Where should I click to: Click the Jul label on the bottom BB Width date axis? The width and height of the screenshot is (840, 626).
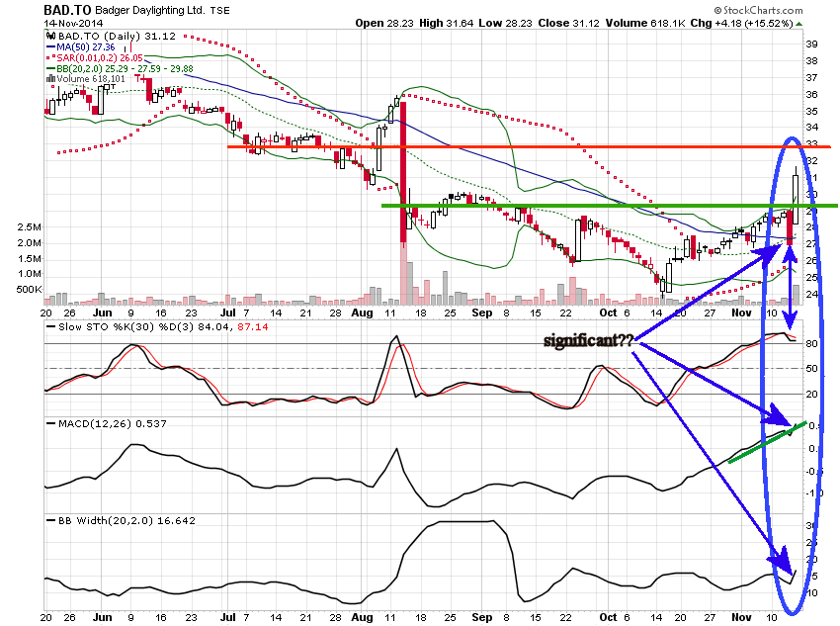point(228,617)
